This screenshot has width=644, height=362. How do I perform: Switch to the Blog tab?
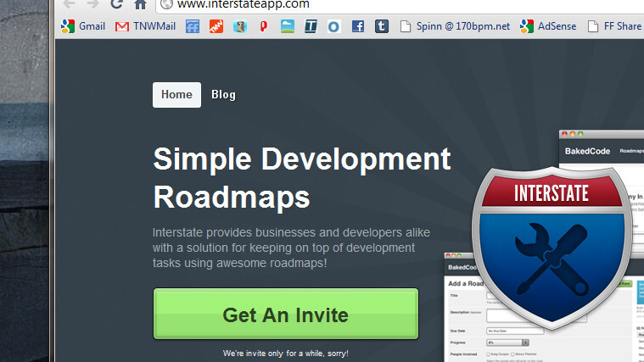pos(223,95)
